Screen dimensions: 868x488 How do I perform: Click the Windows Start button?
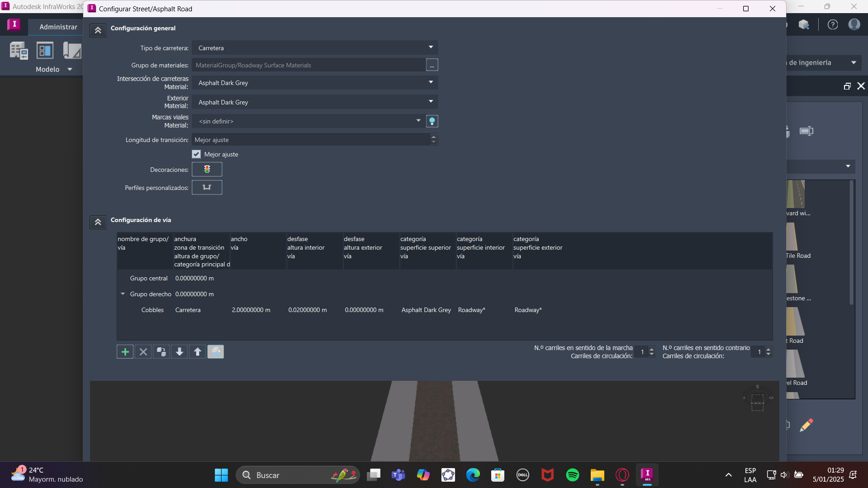221,475
